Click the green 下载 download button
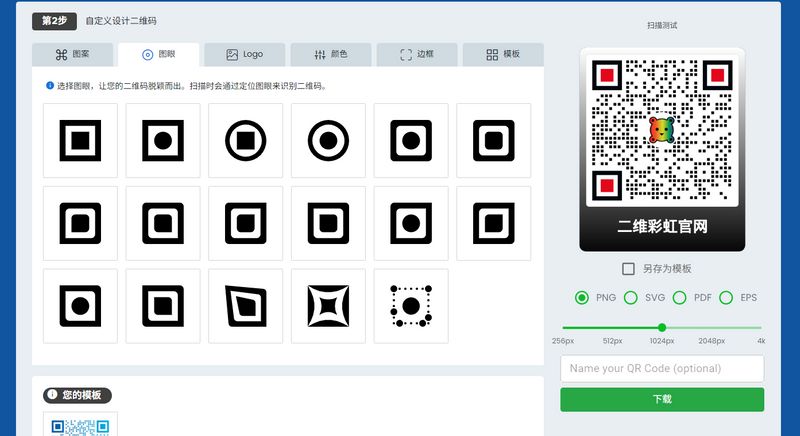800x436 pixels. [662, 399]
